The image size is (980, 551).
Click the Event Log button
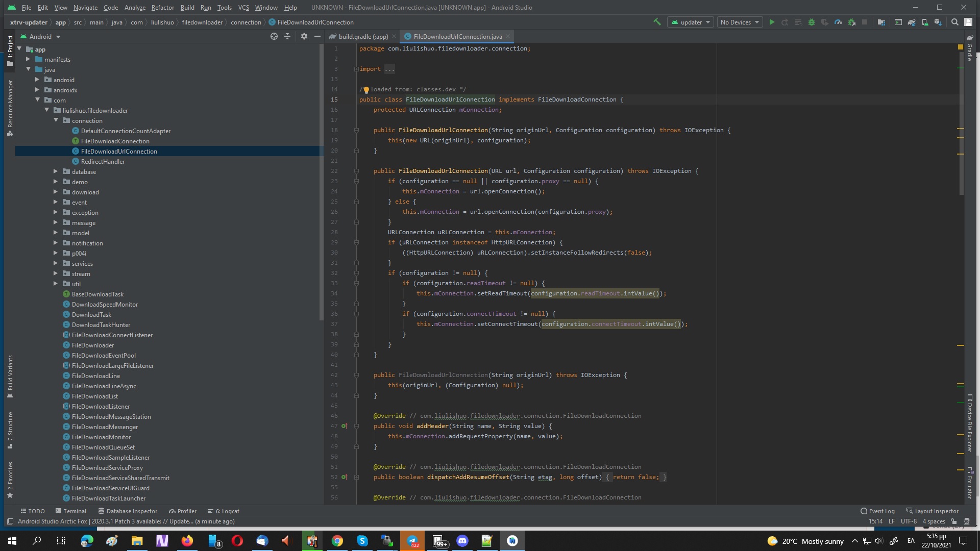[877, 511]
